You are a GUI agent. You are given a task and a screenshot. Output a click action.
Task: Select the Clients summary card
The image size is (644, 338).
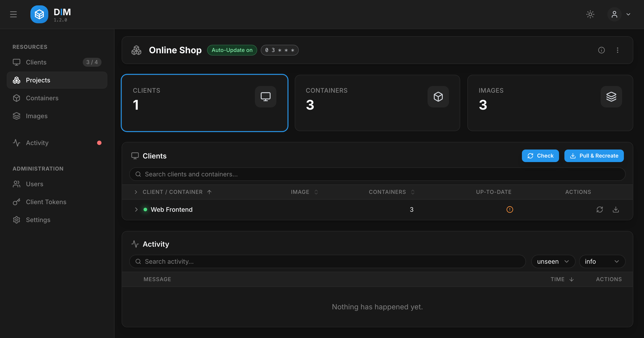pyautogui.click(x=205, y=103)
